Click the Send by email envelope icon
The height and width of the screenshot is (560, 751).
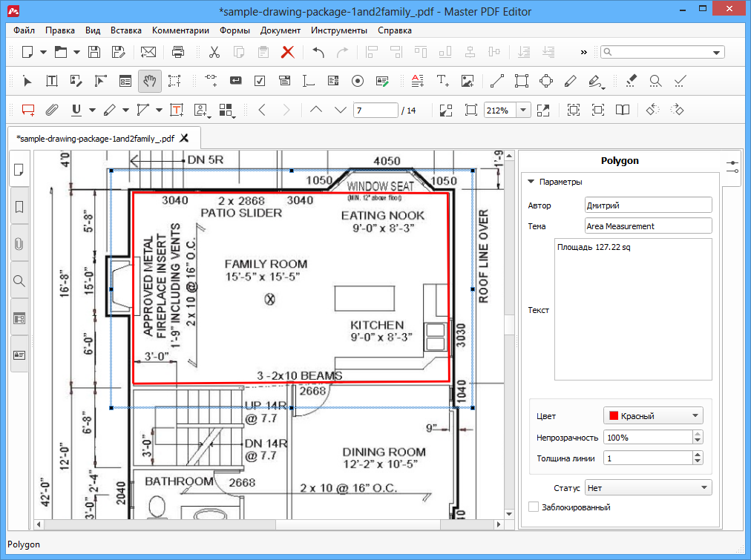coord(148,52)
